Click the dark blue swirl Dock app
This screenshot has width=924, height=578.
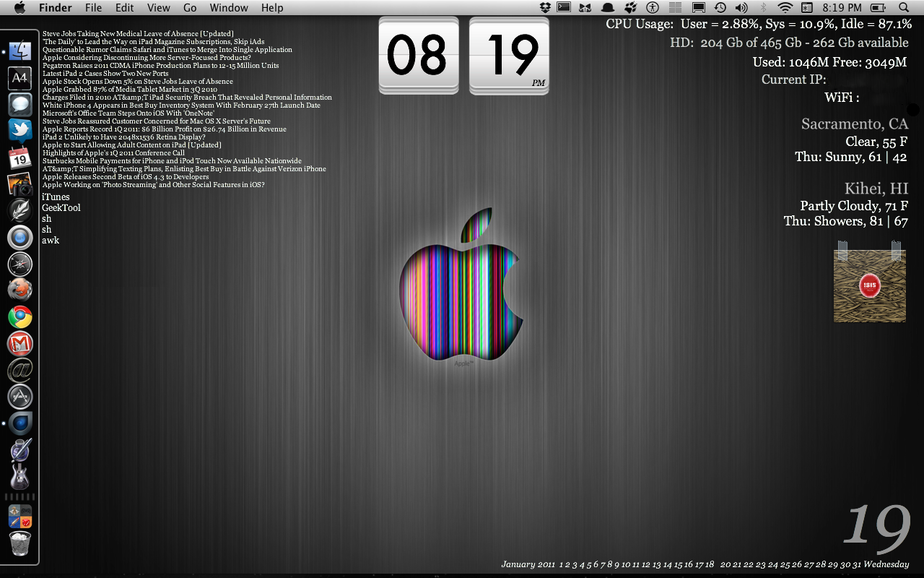pyautogui.click(x=20, y=423)
